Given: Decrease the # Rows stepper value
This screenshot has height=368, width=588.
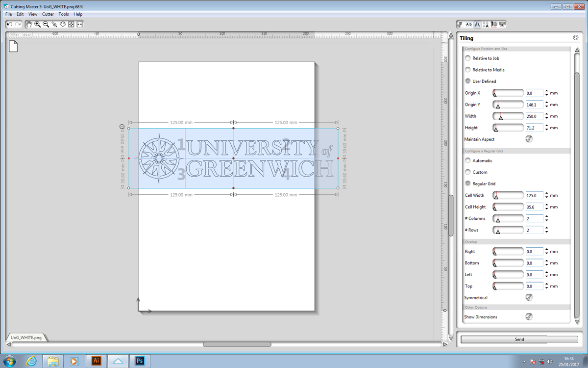Looking at the screenshot, I should click(x=547, y=232).
